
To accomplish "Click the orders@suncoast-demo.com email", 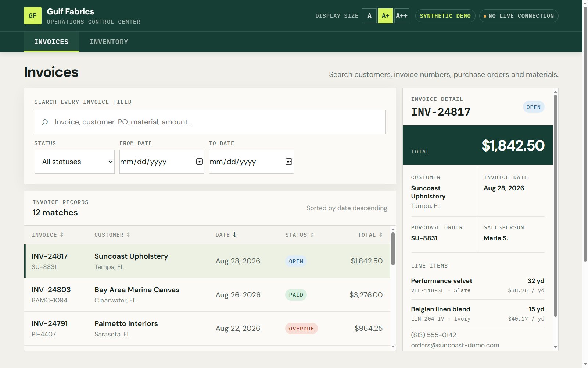I will pyautogui.click(x=455, y=345).
